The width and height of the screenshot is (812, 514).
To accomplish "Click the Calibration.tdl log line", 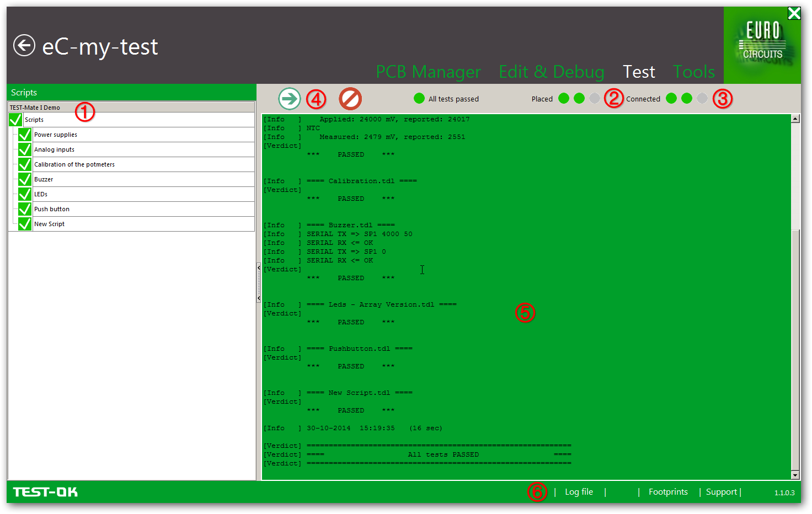I will [340, 181].
